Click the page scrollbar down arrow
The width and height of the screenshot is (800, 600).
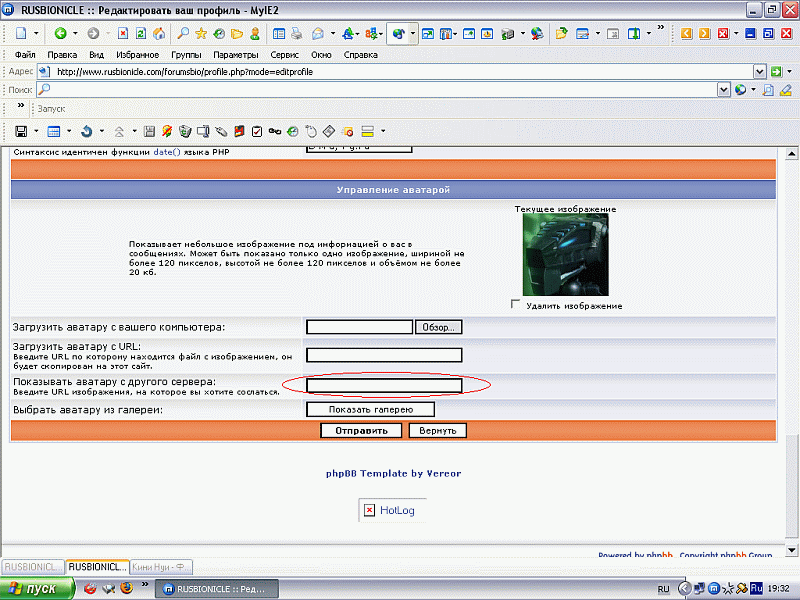point(791,550)
